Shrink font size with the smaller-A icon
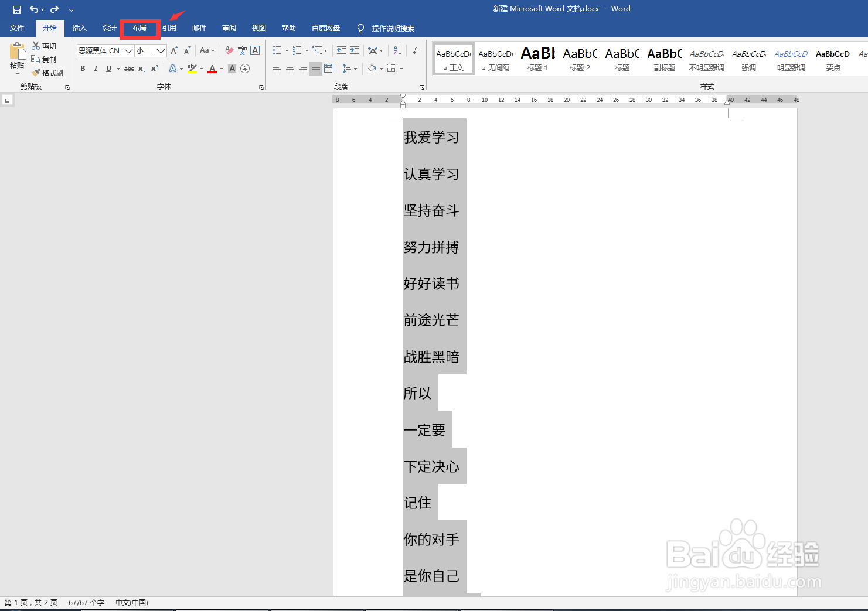The height and width of the screenshot is (611, 868). tap(187, 50)
